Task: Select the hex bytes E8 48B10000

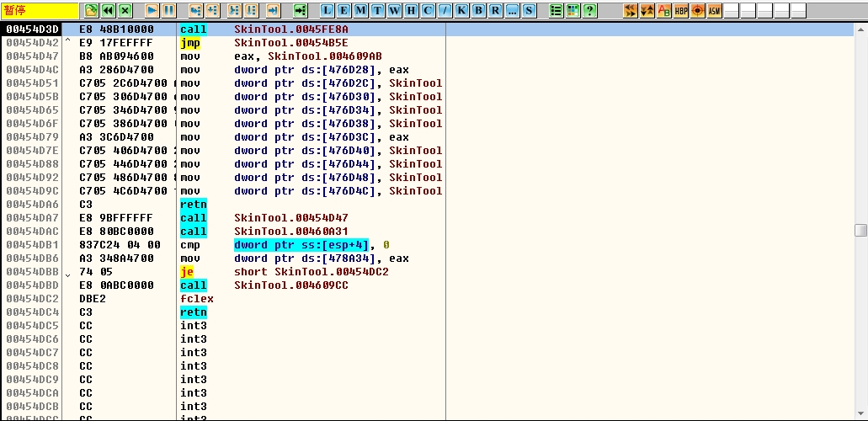Action: 117,29
